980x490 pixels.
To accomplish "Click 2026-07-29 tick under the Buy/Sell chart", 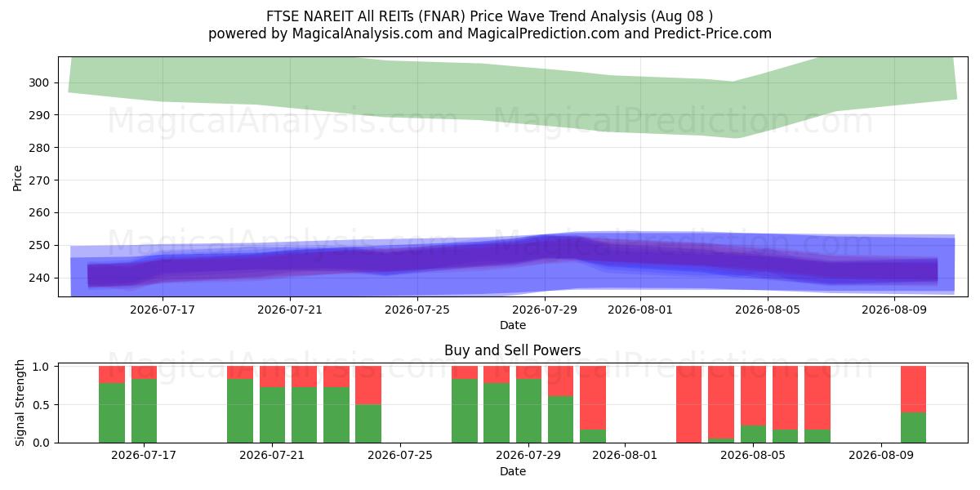I will pos(528,456).
